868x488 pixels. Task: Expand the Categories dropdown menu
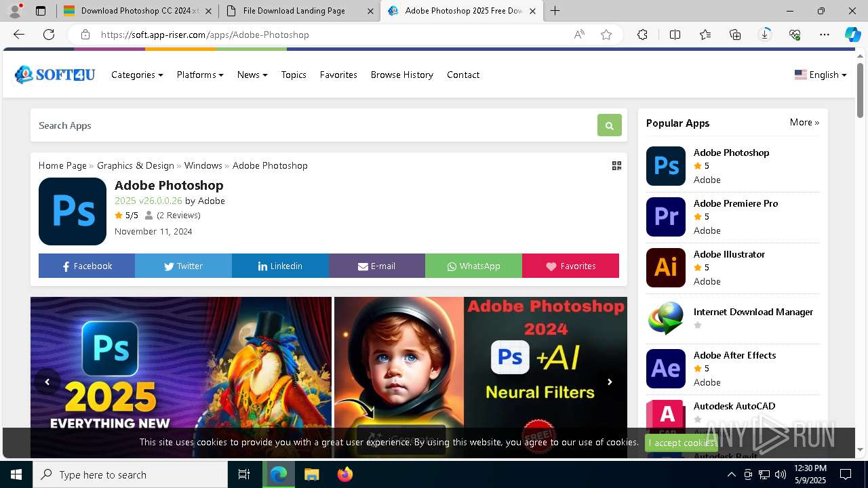pos(137,75)
